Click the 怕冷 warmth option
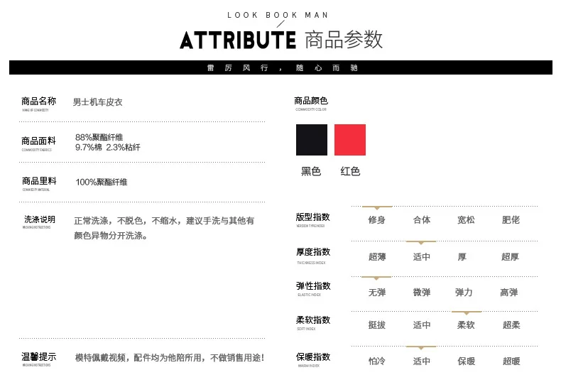 (377, 361)
